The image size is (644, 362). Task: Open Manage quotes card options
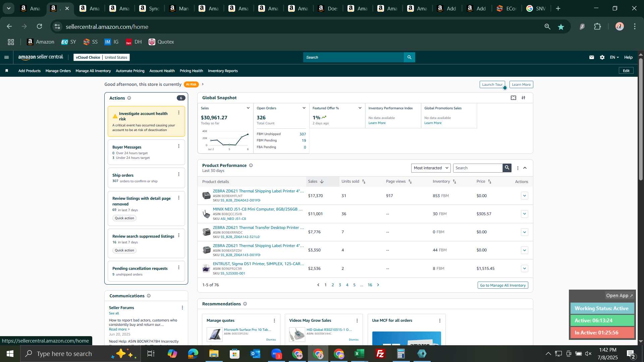point(274,321)
